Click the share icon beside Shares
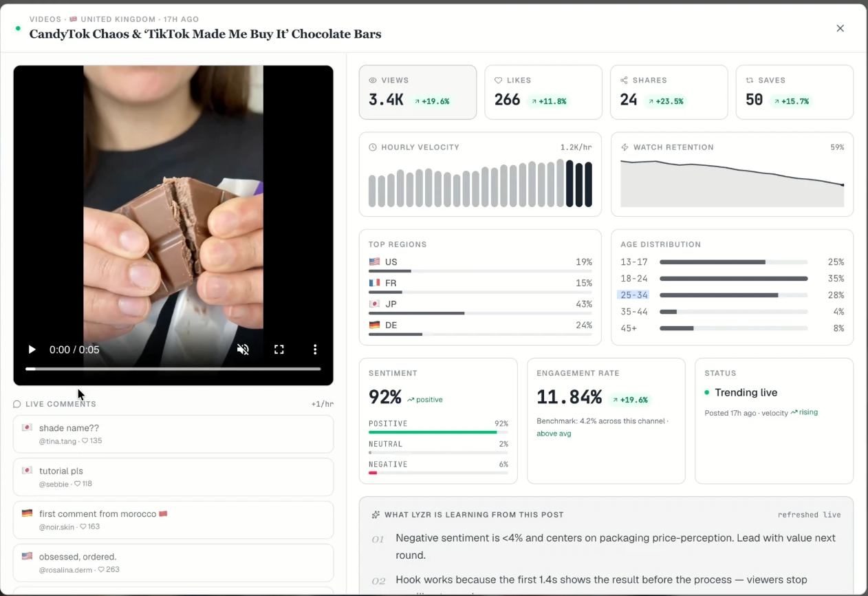This screenshot has width=868, height=596. (624, 81)
